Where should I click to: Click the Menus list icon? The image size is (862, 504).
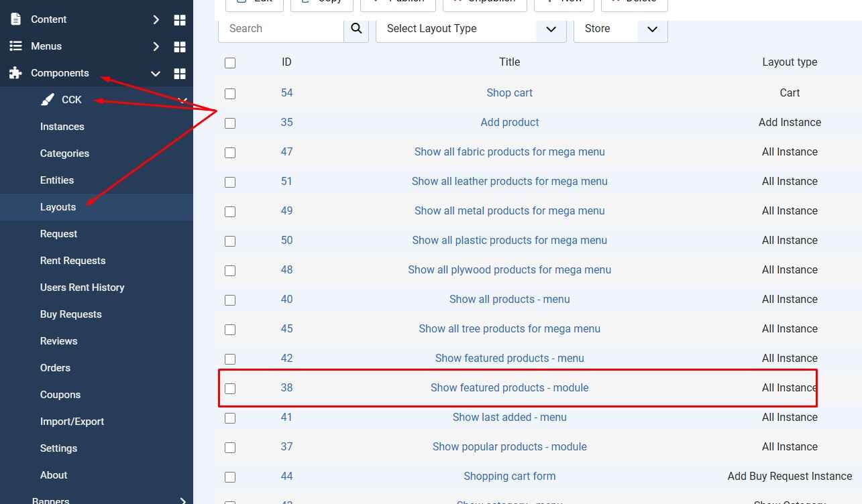point(15,46)
